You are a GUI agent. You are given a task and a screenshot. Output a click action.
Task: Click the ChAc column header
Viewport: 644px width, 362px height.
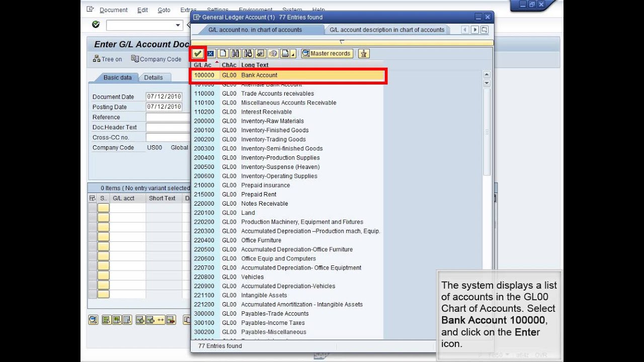pos(229,65)
